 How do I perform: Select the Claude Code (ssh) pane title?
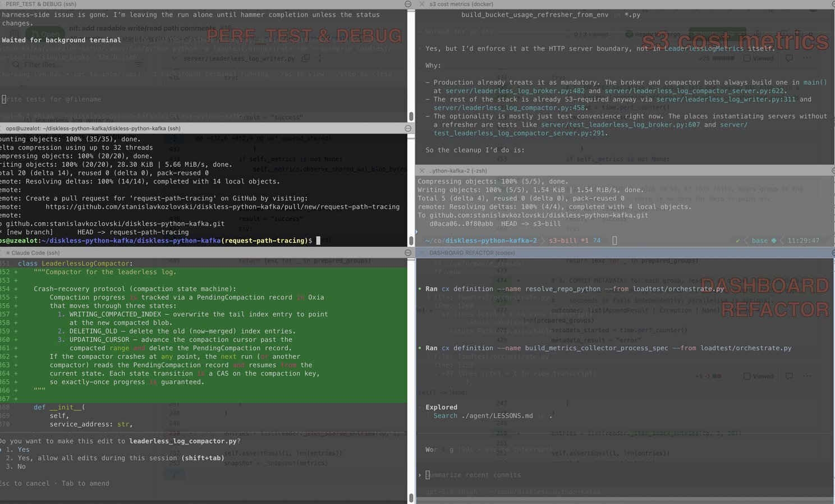pyautogui.click(x=35, y=253)
